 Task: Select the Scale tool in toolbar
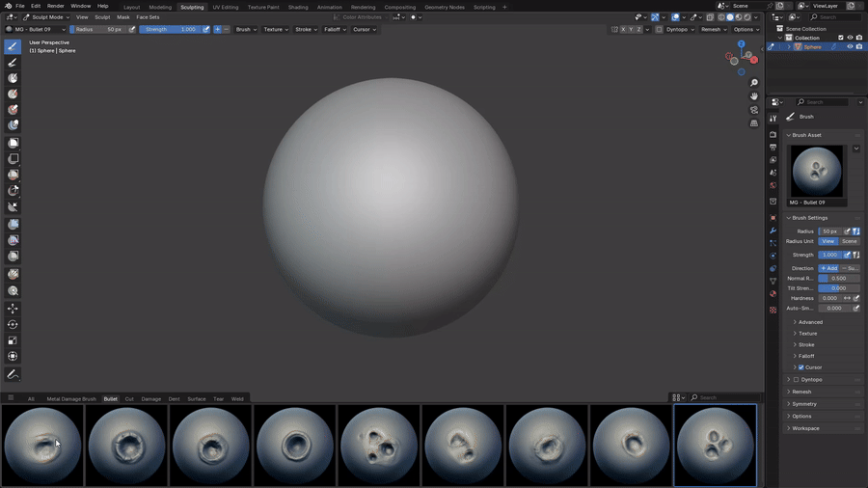pyautogui.click(x=13, y=340)
